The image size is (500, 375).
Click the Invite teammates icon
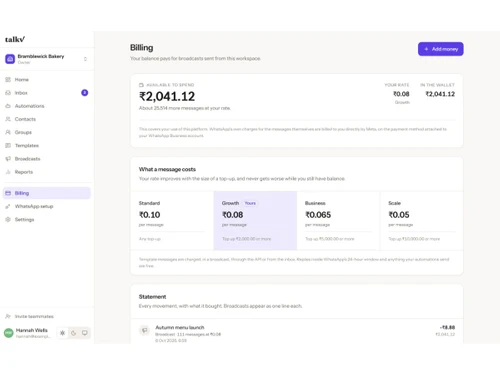pyautogui.click(x=8, y=316)
